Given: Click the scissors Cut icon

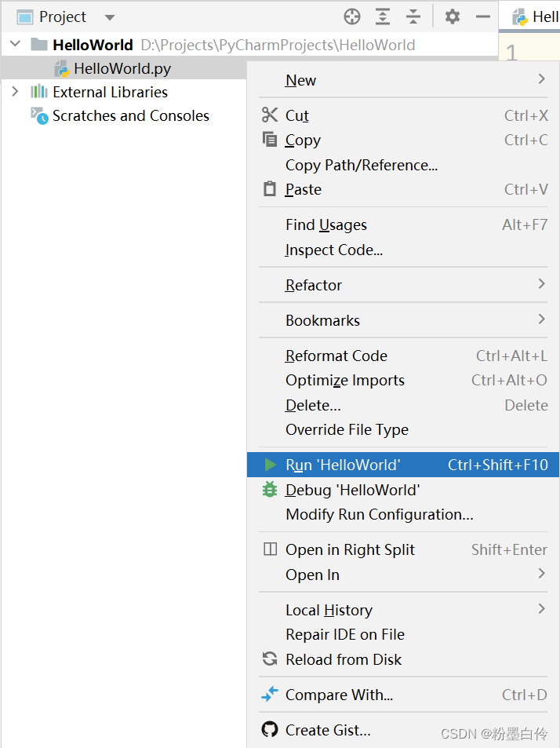Looking at the screenshot, I should (270, 115).
